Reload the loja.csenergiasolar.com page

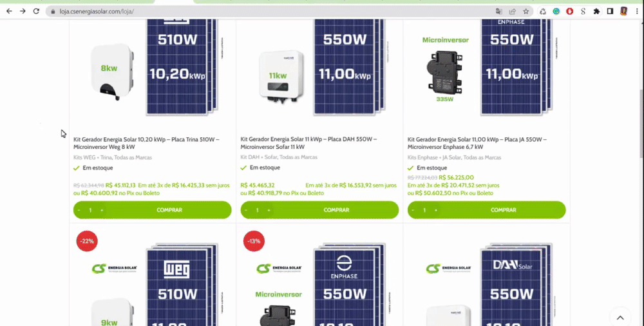36,12
